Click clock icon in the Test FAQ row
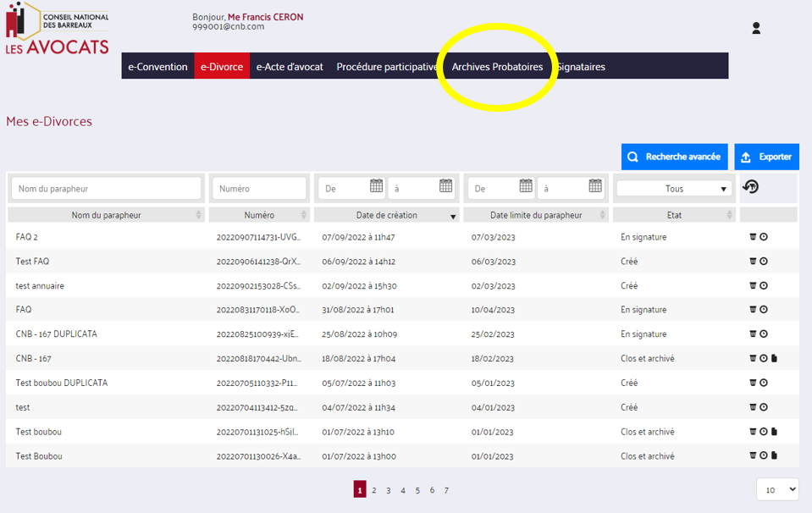The image size is (812, 513). 764,261
